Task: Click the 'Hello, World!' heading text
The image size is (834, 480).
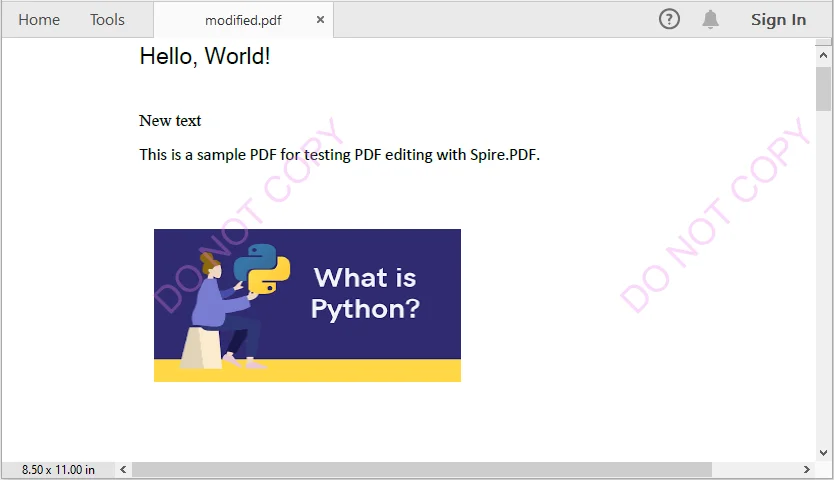Action: [x=205, y=56]
